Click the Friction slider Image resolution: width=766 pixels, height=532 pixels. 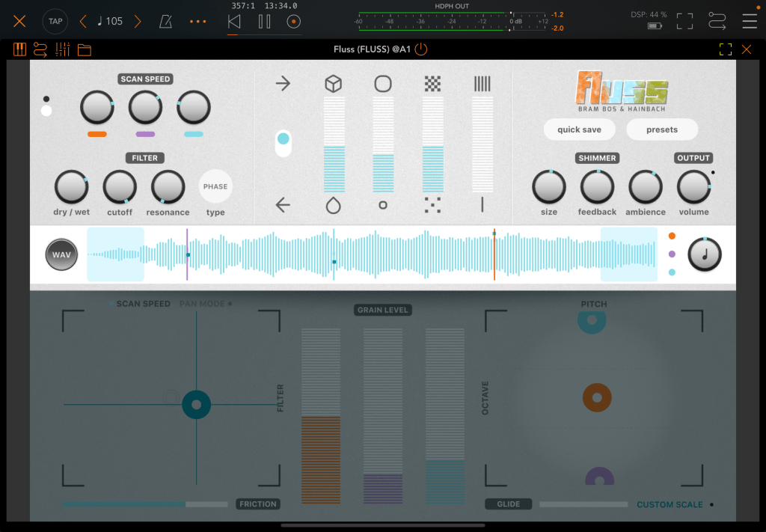[145, 504]
